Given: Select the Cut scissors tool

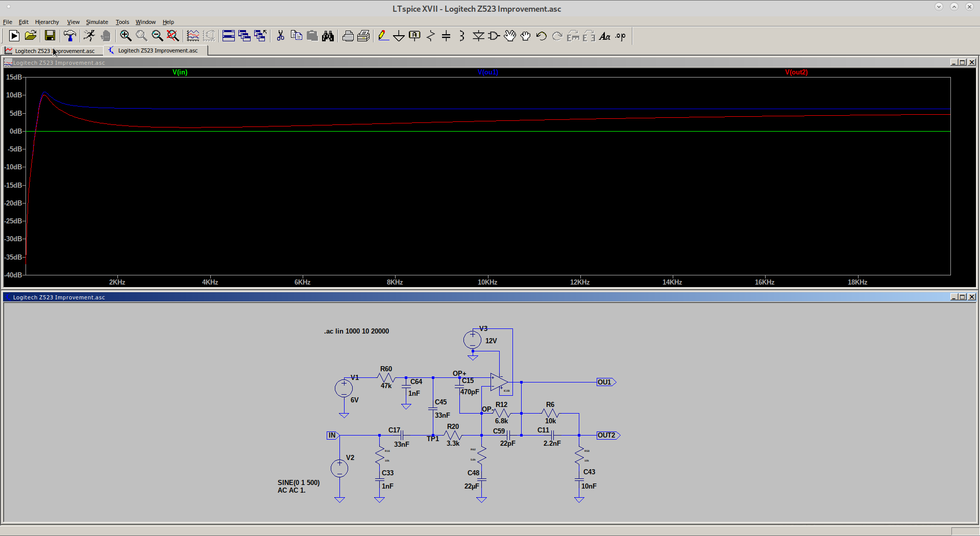Looking at the screenshot, I should 280,36.
